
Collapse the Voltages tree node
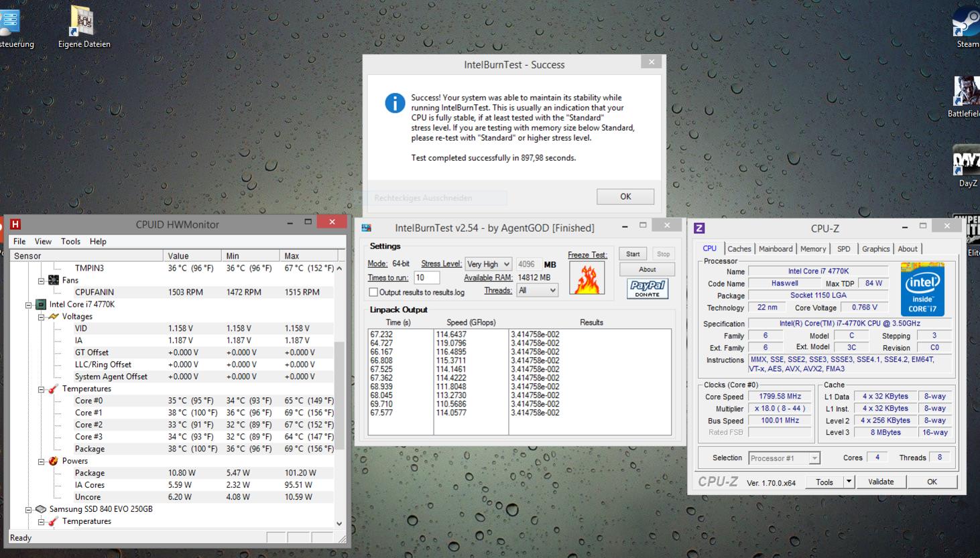41,317
